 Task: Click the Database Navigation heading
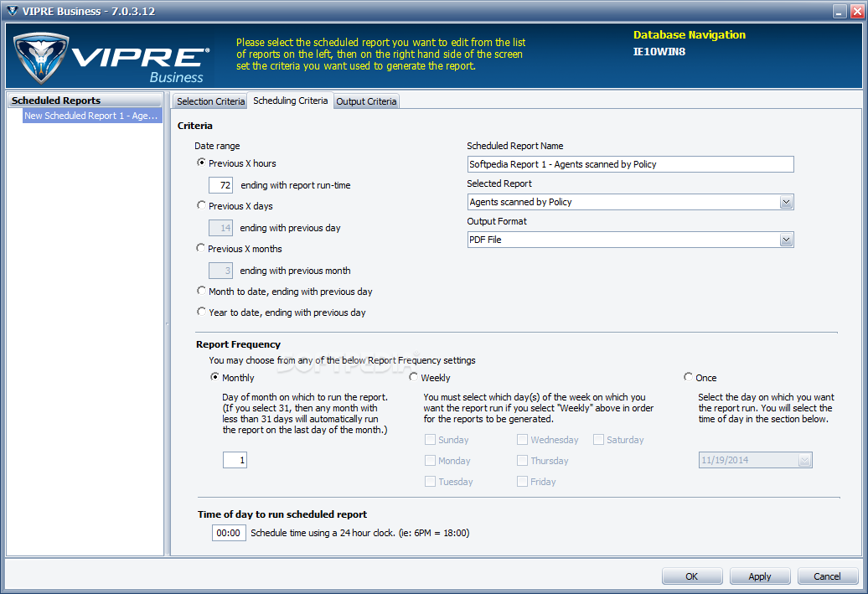(x=690, y=35)
